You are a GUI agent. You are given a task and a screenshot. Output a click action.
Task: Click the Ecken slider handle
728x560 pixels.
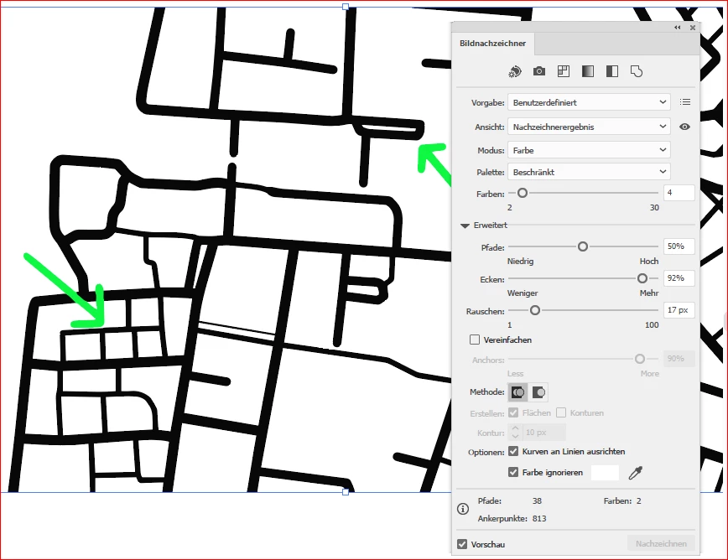[642, 278]
